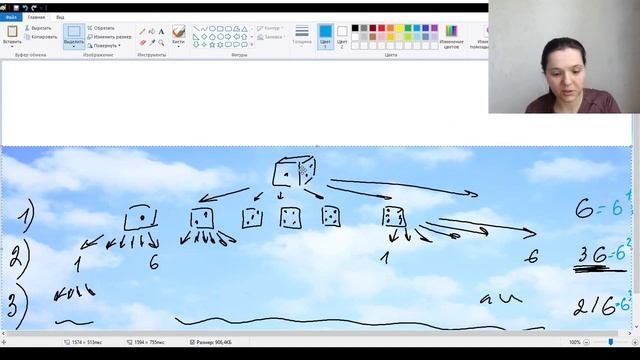Select the Eraser tool

click(142, 42)
